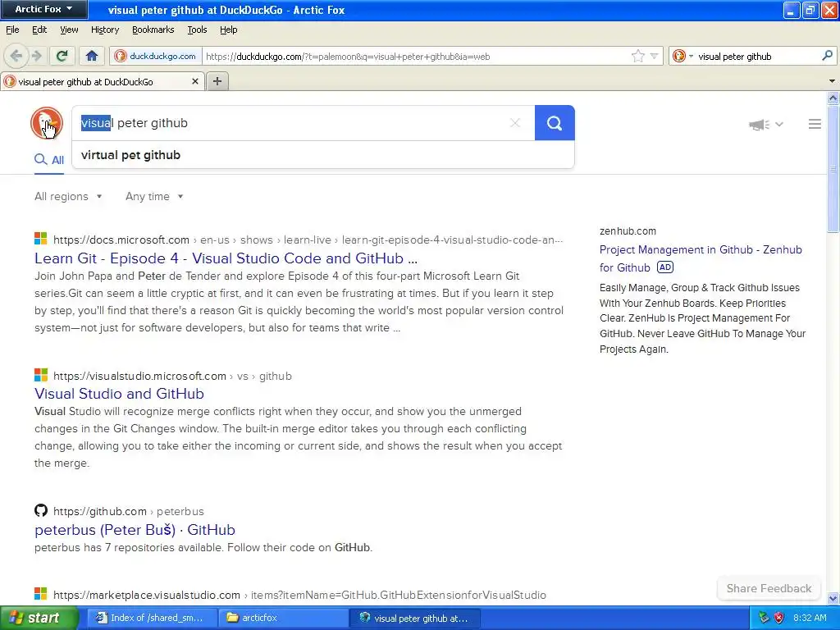Open the Help menu
The height and width of the screenshot is (630, 840).
pos(228,30)
